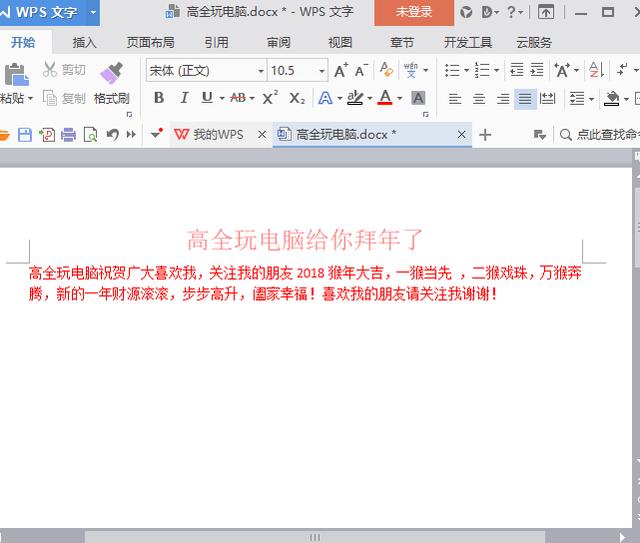This screenshot has height=543, width=640.
Task: Click the bulleted list icon
Action: point(452,70)
